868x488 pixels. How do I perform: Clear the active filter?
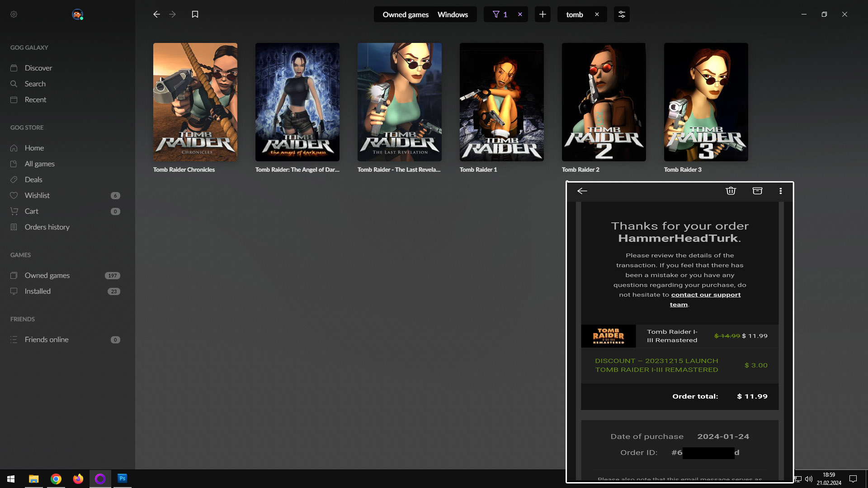click(520, 14)
